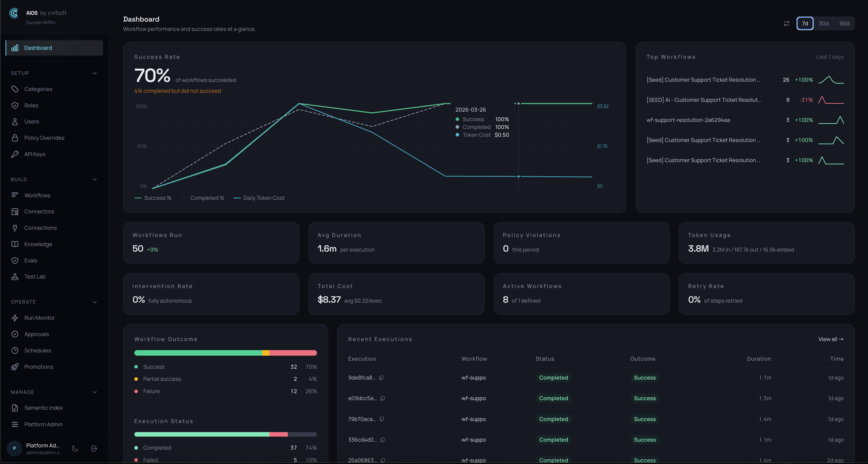Image resolution: width=868 pixels, height=464 pixels.
Task: Switch time range to 90d
Action: coord(844,23)
